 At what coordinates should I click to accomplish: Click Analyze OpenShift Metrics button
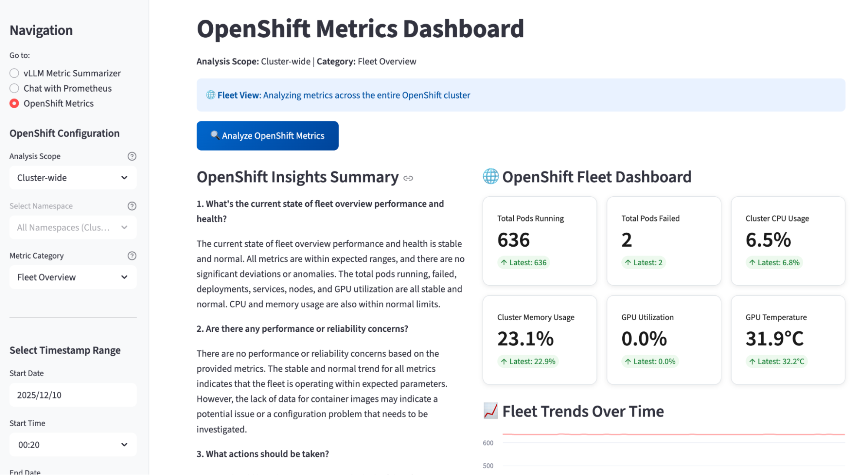click(267, 136)
